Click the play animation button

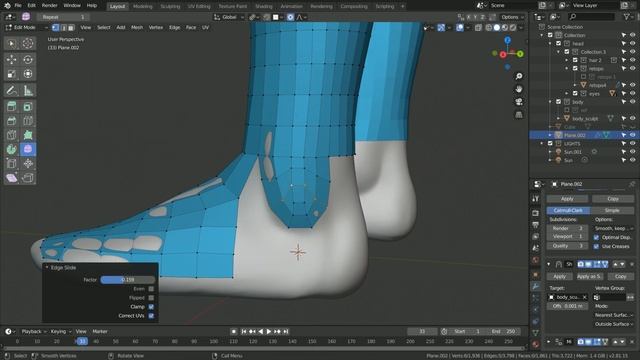(269, 331)
